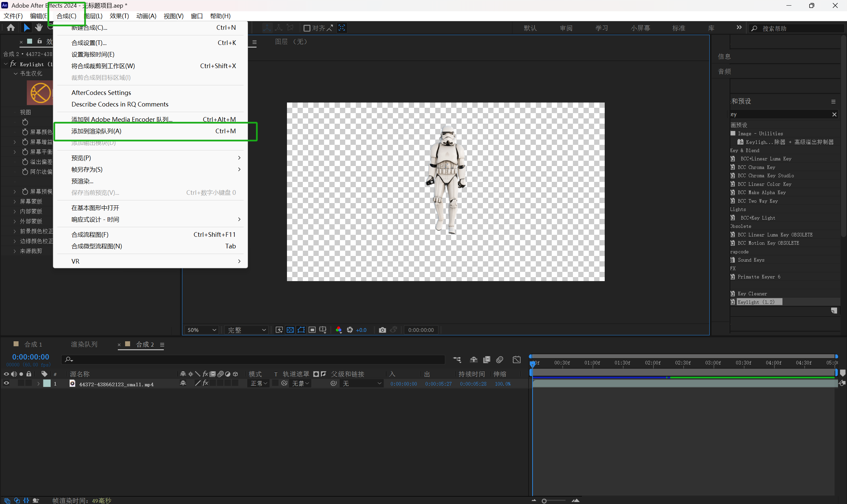Choose 添加到渲染队列(A) menu item

coord(151,131)
